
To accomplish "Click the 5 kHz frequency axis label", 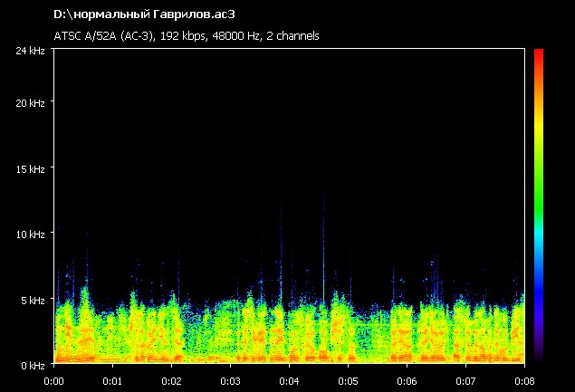I will point(33,301).
